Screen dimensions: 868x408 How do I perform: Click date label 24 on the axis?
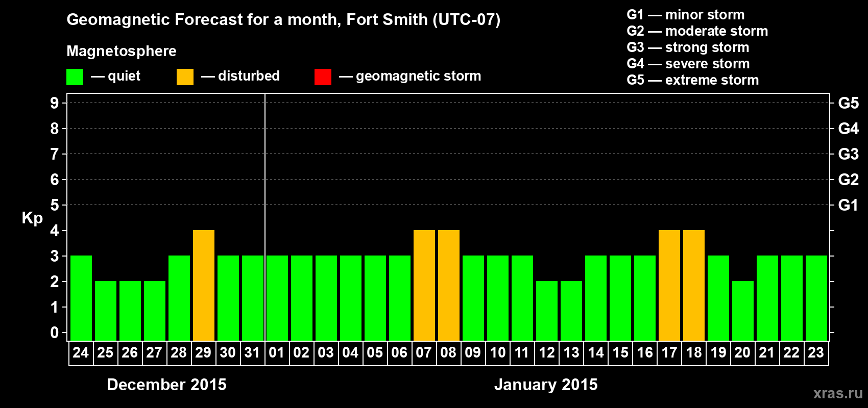(81, 353)
